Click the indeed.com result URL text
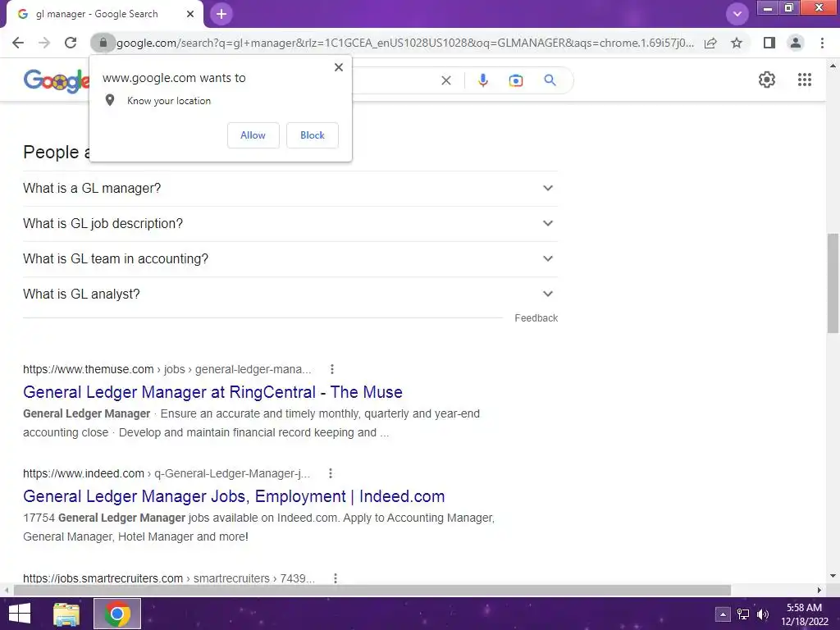The image size is (840, 630). click(x=166, y=473)
